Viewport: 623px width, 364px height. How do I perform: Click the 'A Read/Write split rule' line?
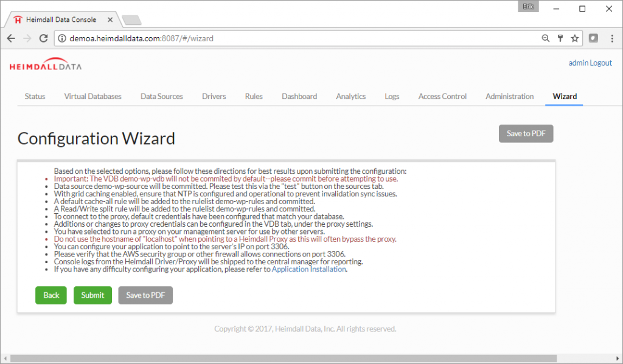tap(185, 209)
